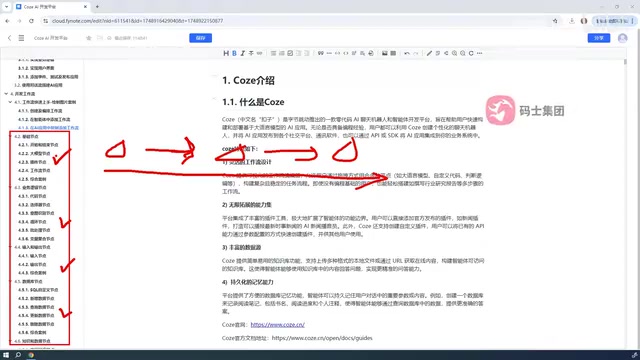This screenshot has height=360, width=640.
Task: Jump to outline item 3.2 in sidebar
Action: point(38,85)
